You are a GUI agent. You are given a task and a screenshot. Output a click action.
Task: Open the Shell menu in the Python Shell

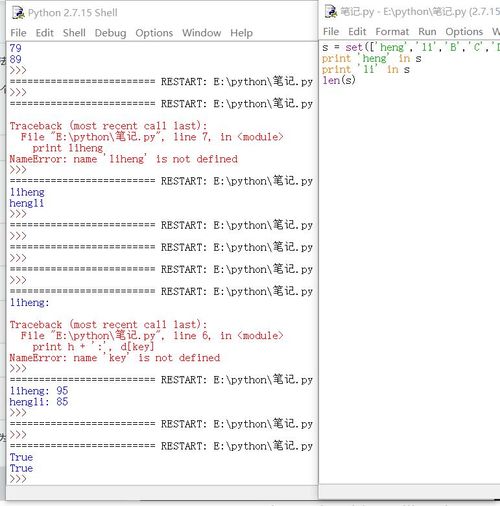[x=74, y=33]
